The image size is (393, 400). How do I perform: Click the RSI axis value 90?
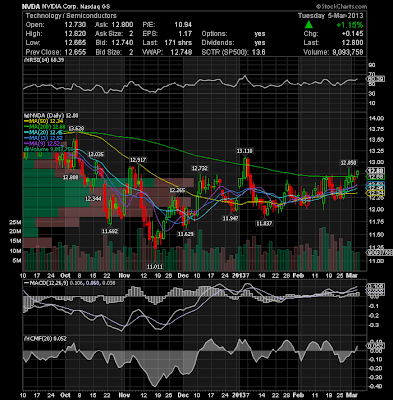point(372,65)
